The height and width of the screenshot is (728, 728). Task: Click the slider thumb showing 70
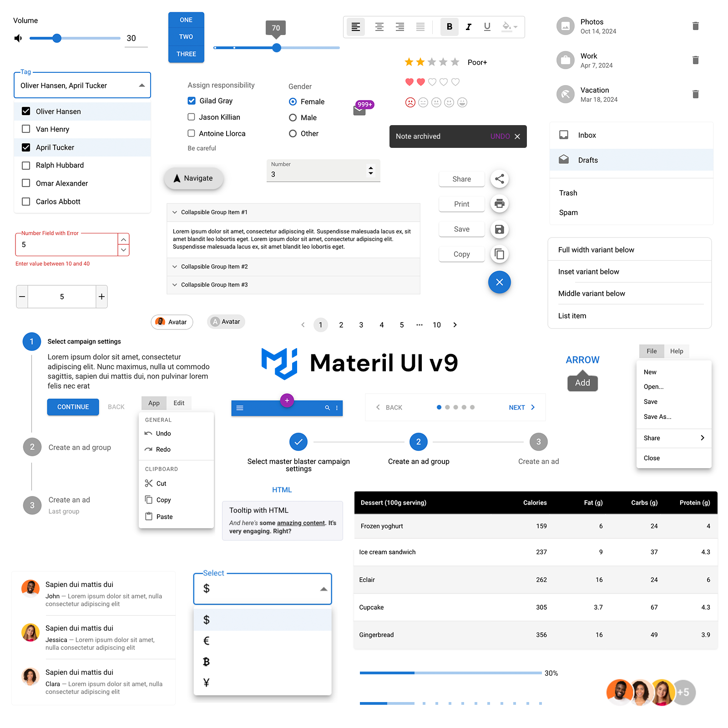pyautogui.click(x=277, y=48)
